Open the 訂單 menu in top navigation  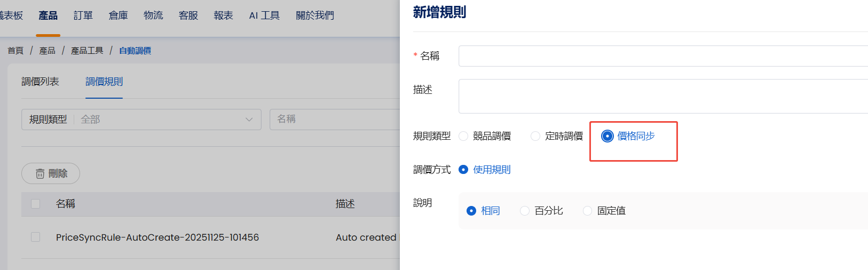83,15
